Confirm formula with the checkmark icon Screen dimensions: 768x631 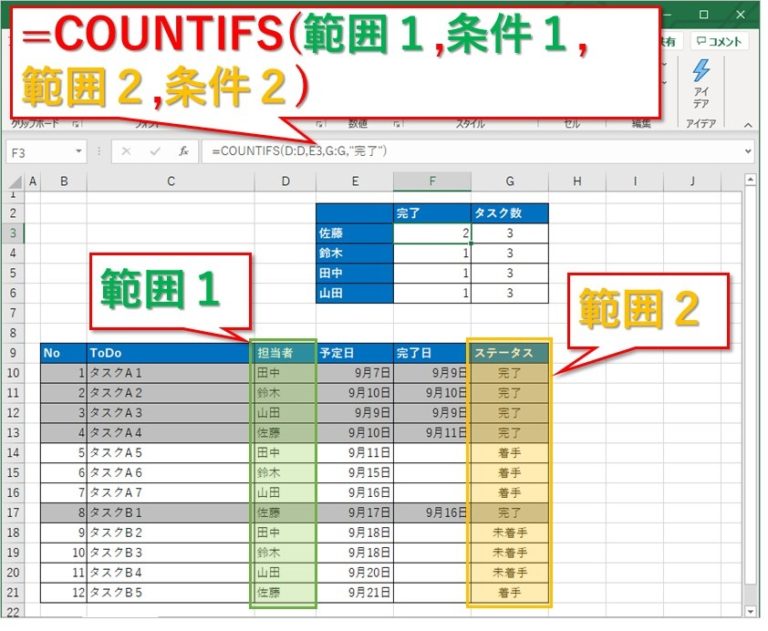click(x=155, y=152)
